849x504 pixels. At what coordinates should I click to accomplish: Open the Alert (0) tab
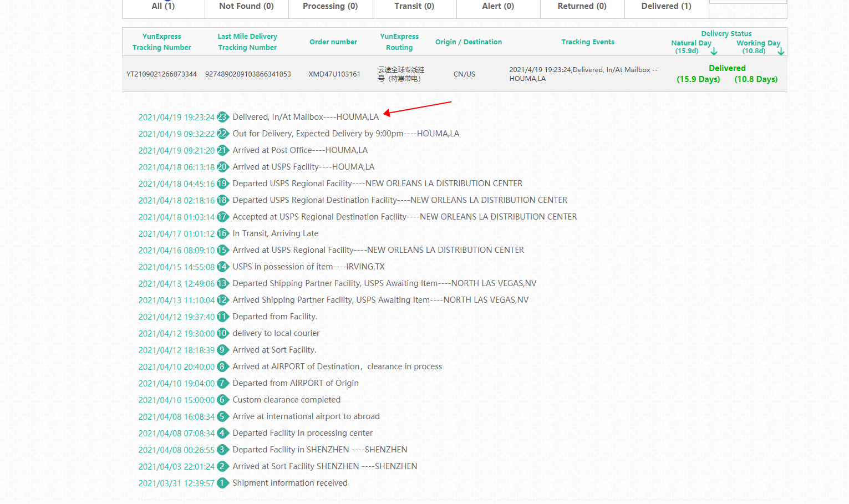click(498, 6)
